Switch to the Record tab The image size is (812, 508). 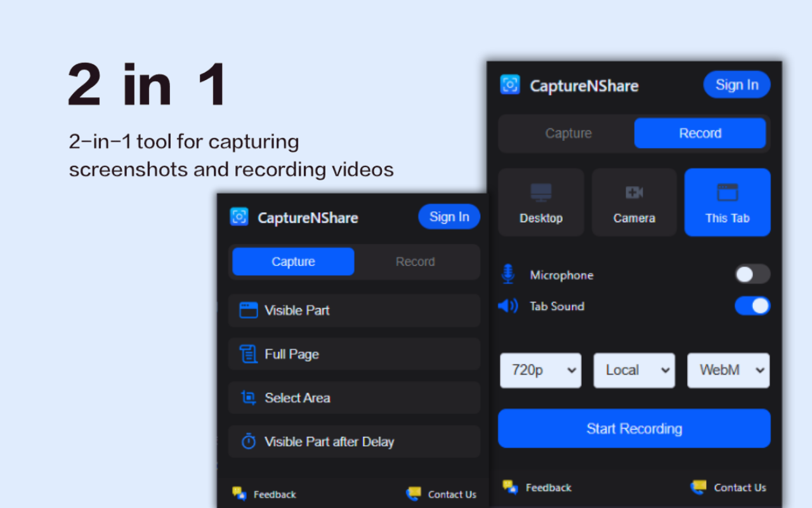coord(700,133)
